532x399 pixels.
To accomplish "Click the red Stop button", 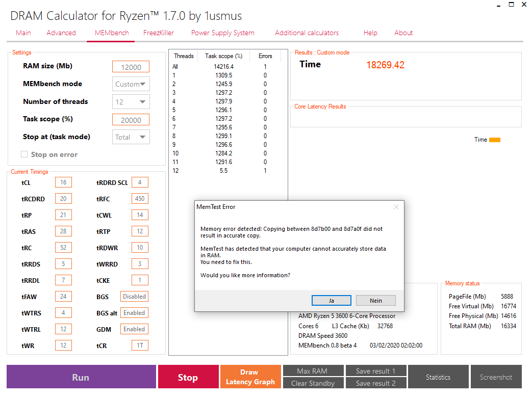I will click(x=188, y=377).
